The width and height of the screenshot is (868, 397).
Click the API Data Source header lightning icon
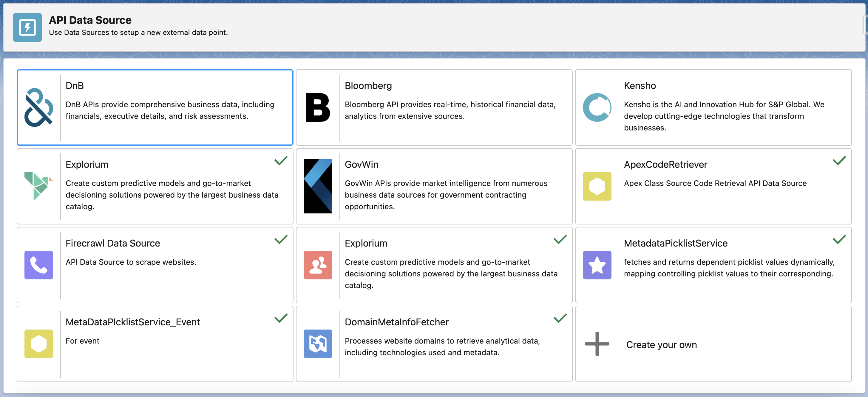(x=27, y=27)
